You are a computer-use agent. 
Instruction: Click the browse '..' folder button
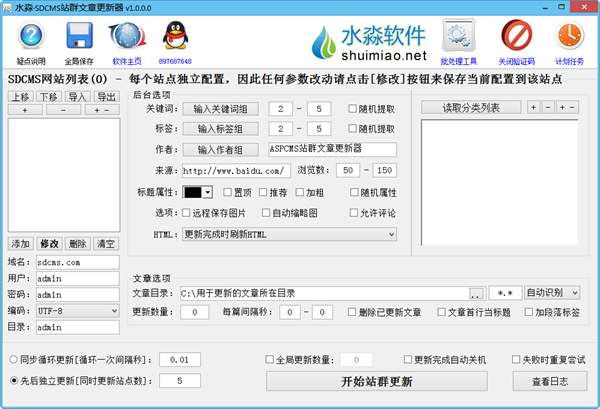(x=477, y=294)
